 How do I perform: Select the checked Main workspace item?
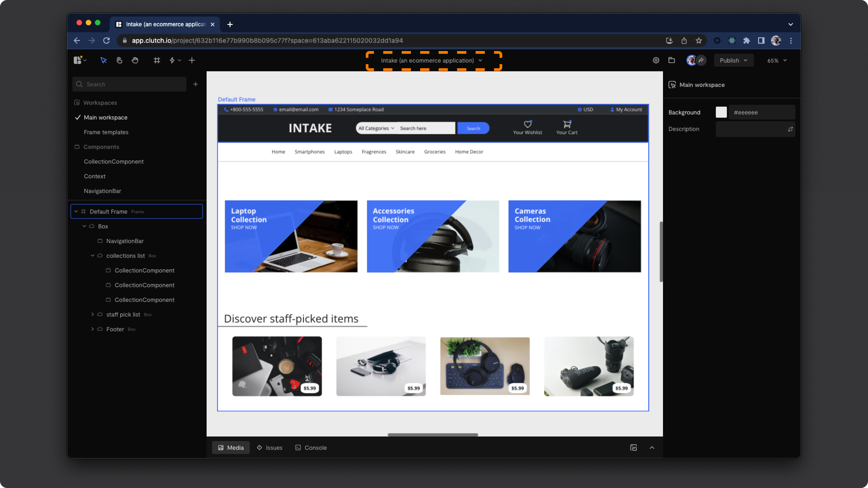pyautogui.click(x=106, y=117)
